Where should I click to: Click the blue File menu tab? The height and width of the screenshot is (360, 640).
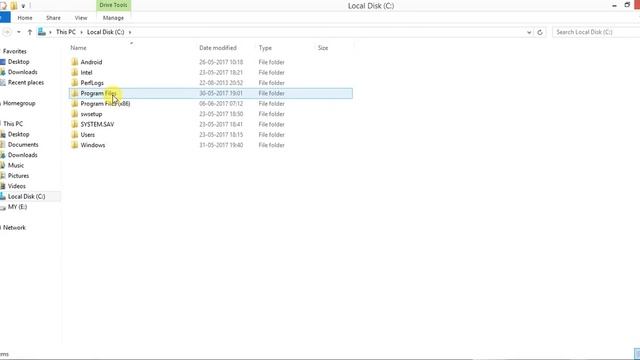pyautogui.click(x=5, y=18)
